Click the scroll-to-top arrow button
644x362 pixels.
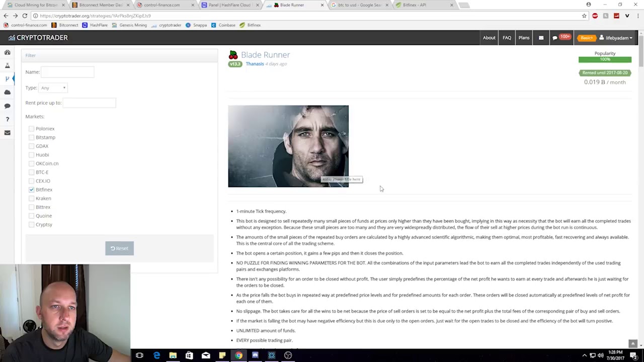click(x=633, y=344)
